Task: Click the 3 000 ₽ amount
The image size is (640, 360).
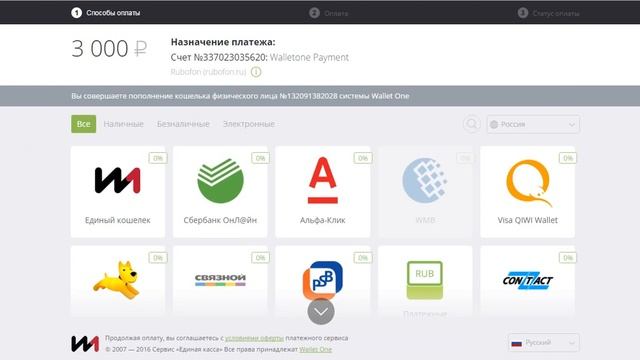Action: (109, 49)
